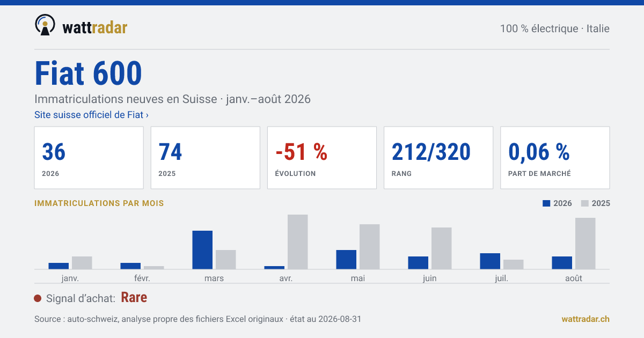Open the Site suisse officiel de Fiat link

pyautogui.click(x=91, y=114)
